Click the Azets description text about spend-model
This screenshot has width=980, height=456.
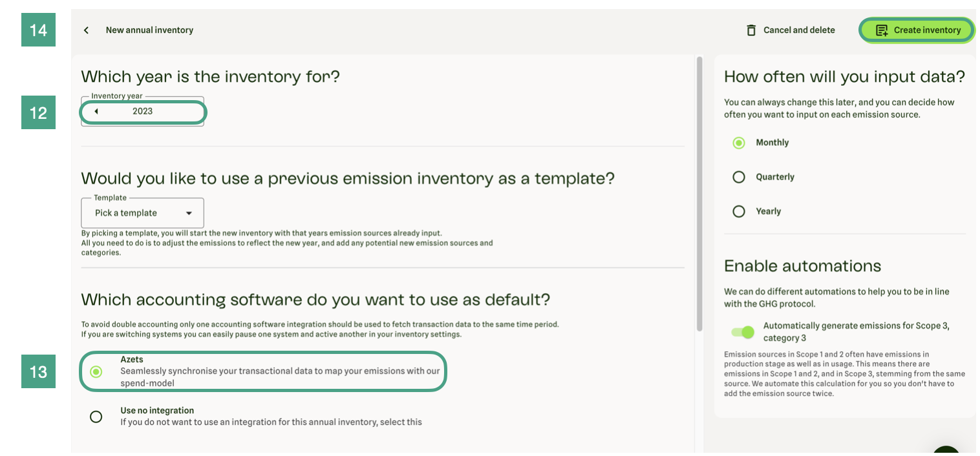[280, 377]
